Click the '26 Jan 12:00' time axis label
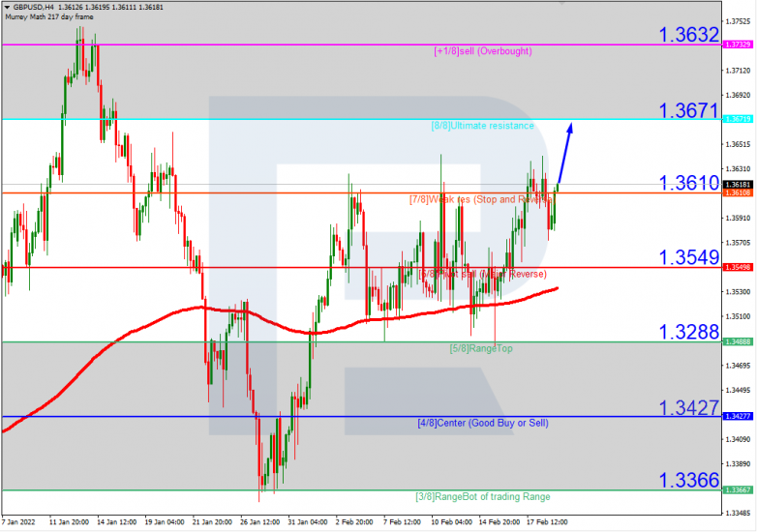This screenshot has width=757, height=532. [x=259, y=522]
